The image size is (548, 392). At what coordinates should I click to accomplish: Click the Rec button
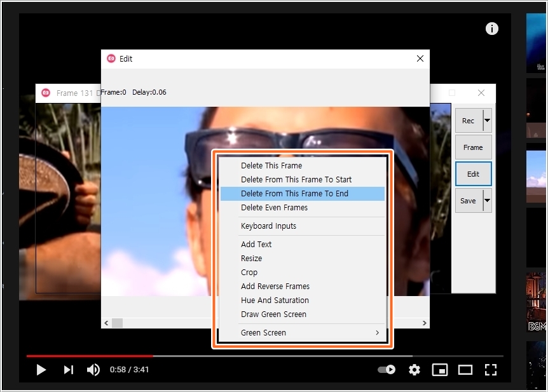pyautogui.click(x=469, y=121)
